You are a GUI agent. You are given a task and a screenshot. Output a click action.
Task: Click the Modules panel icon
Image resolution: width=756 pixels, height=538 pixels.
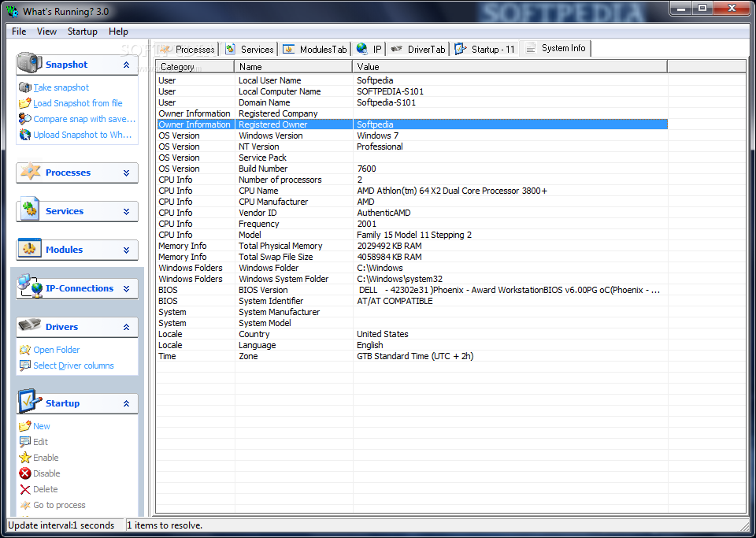tap(30, 249)
